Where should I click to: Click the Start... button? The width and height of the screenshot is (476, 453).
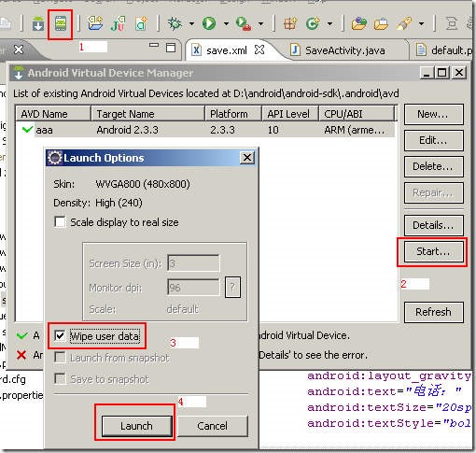434,251
